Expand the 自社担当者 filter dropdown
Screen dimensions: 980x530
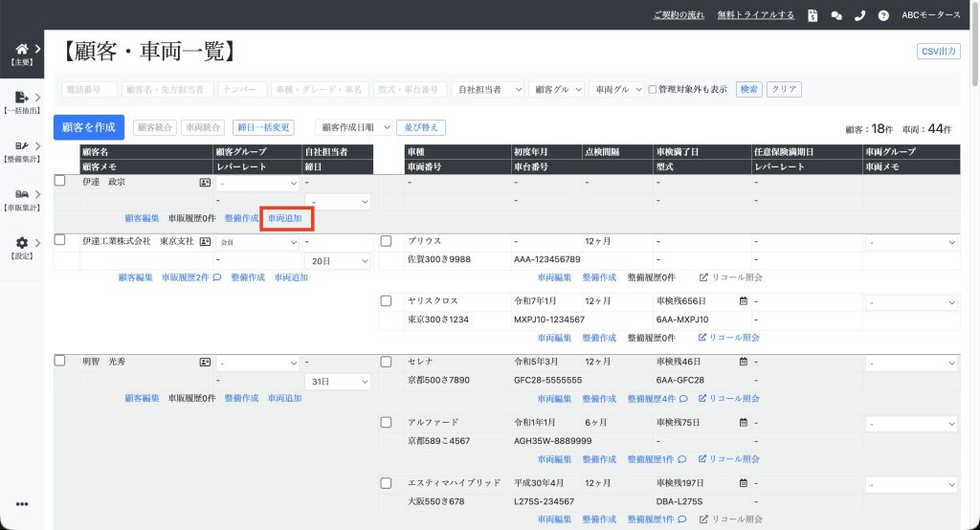487,89
